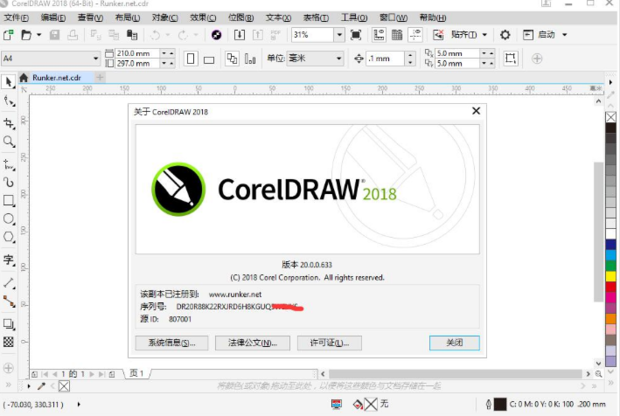Click the horizontal scrollbar track
Viewport: 620px width, 416px height.
click(x=455, y=374)
